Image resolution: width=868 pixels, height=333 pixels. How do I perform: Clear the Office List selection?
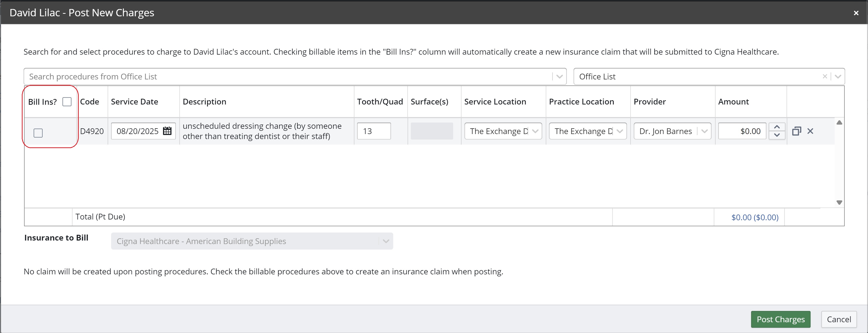coord(825,76)
